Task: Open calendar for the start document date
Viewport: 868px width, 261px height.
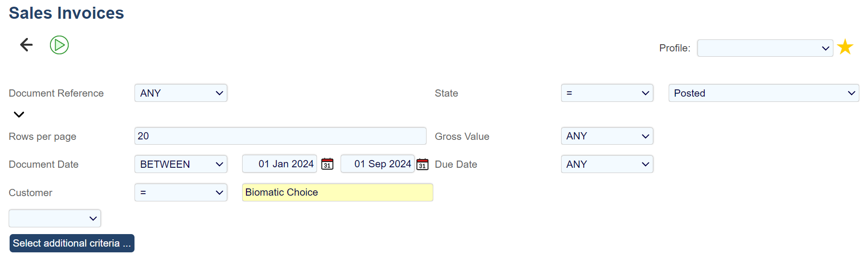Action: point(327,164)
